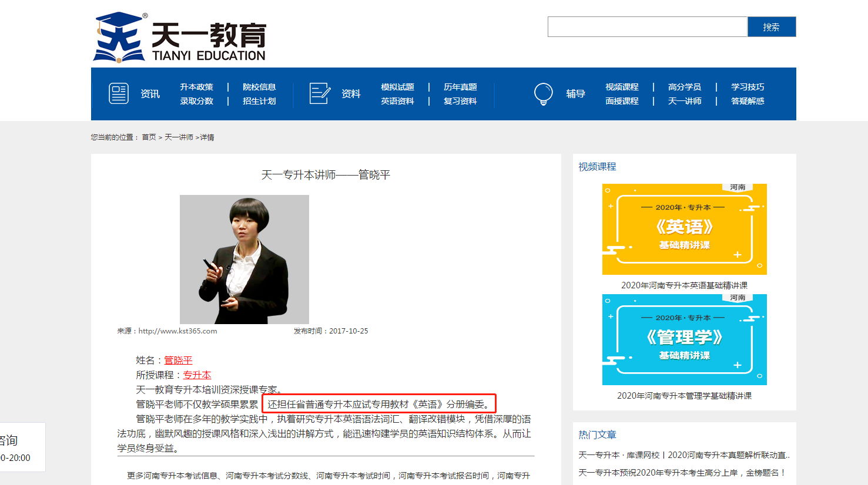
Task: Open the 面授课程 menu link
Action: [x=622, y=101]
